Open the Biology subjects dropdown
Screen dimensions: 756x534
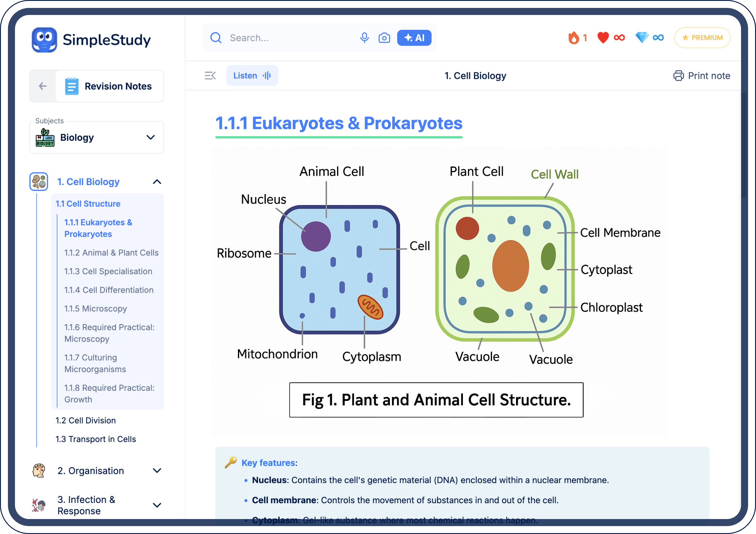[x=97, y=138]
